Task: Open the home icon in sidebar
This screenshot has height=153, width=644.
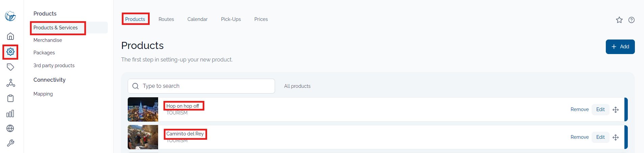Action: (x=10, y=36)
